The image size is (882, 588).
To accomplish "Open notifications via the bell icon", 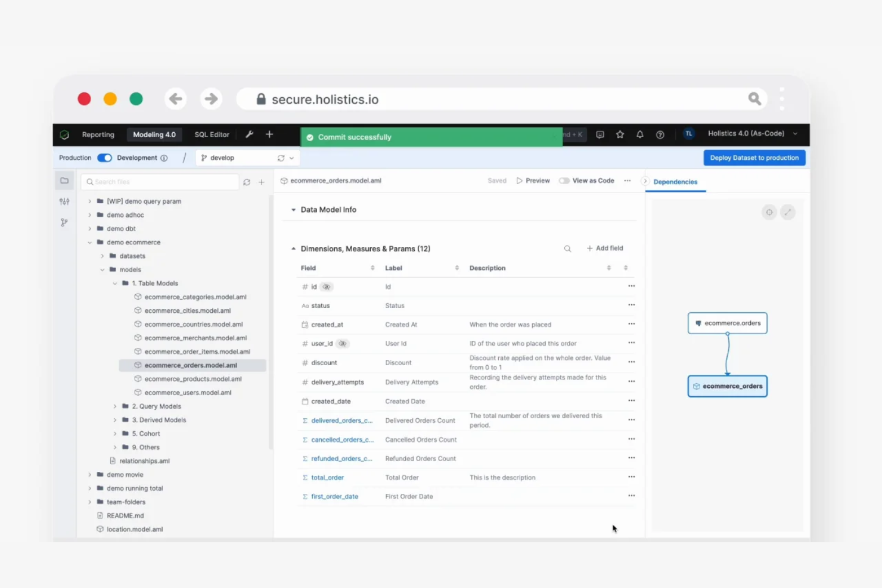I will (639, 135).
